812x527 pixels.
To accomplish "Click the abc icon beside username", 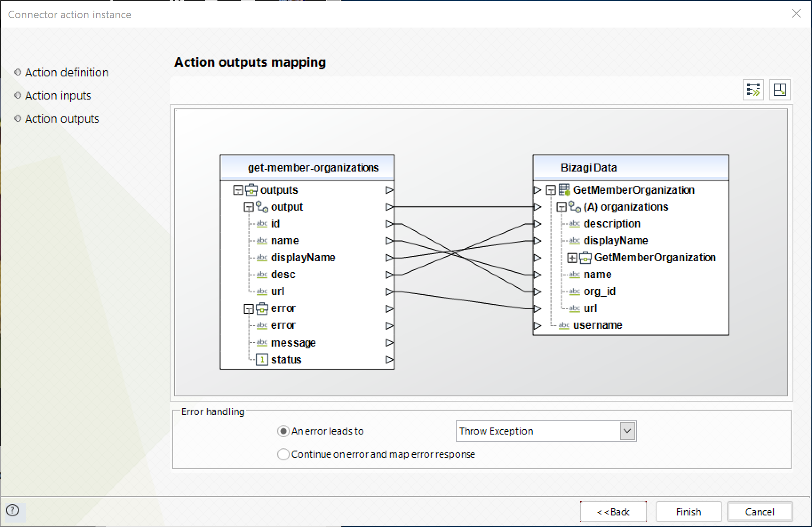I will pos(564,325).
